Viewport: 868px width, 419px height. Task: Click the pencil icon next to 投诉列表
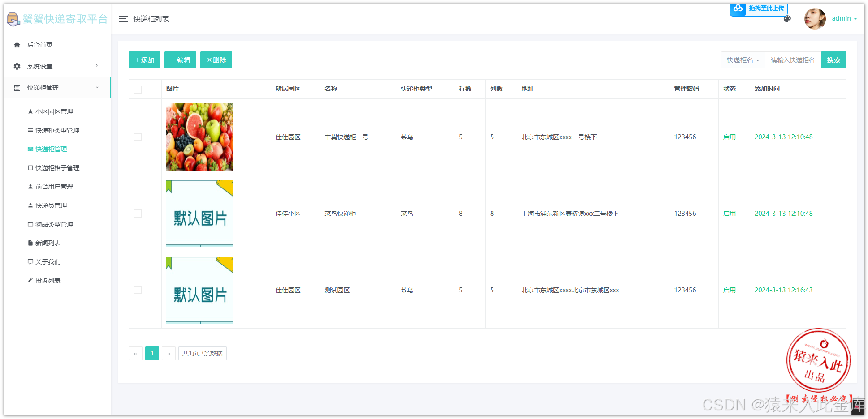coord(30,280)
